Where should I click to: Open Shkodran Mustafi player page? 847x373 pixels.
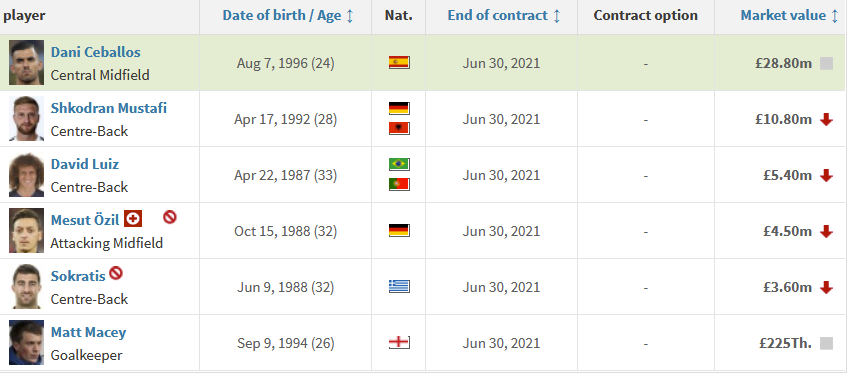click(109, 108)
